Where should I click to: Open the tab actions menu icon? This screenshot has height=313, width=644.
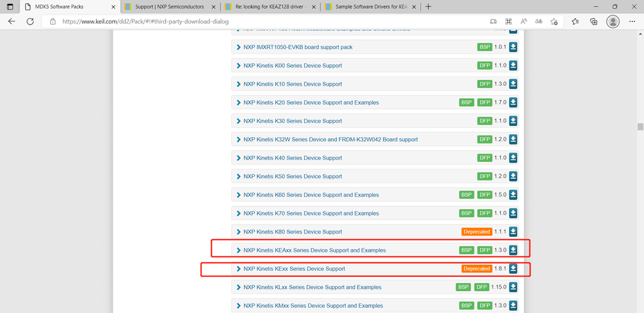[10, 6]
